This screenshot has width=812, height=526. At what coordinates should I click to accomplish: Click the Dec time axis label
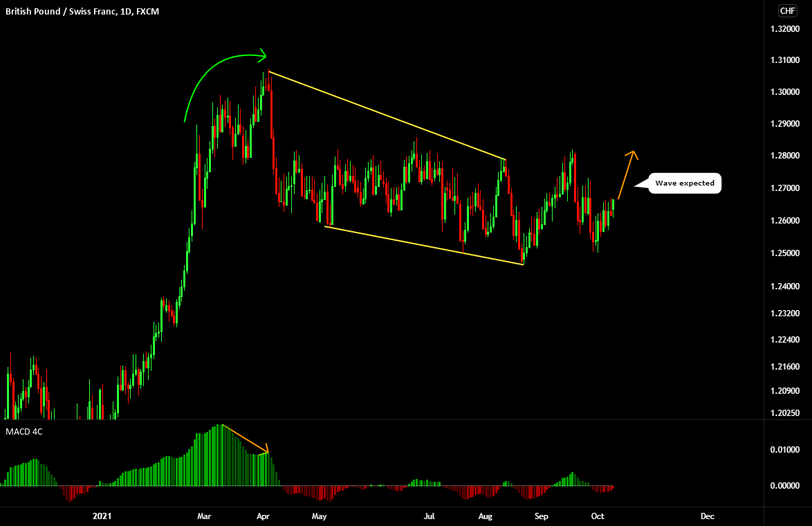tap(708, 516)
